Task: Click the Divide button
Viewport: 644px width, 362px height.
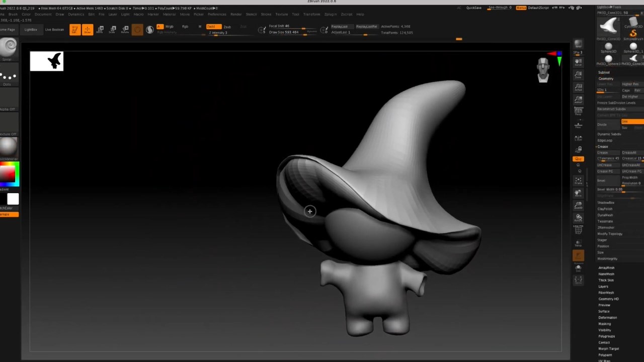Action: 608,124
